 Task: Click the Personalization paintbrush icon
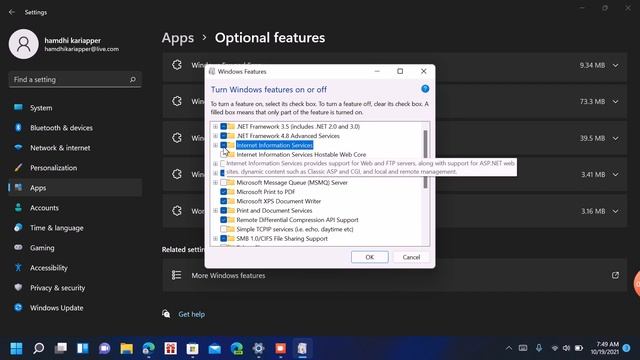point(18,168)
